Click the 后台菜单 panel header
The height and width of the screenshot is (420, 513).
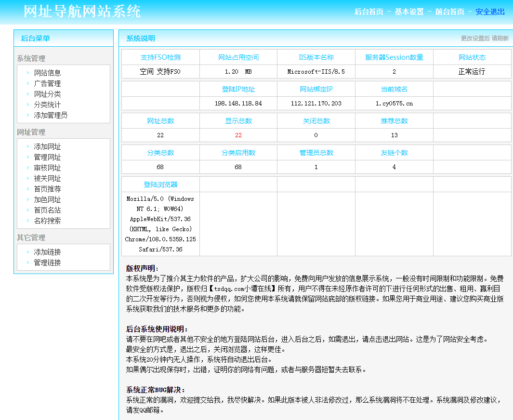tap(35, 38)
